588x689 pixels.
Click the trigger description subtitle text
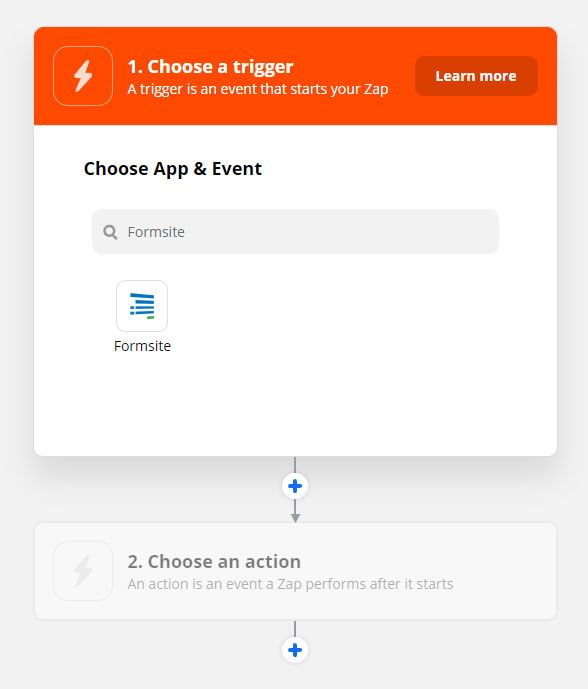coord(258,89)
